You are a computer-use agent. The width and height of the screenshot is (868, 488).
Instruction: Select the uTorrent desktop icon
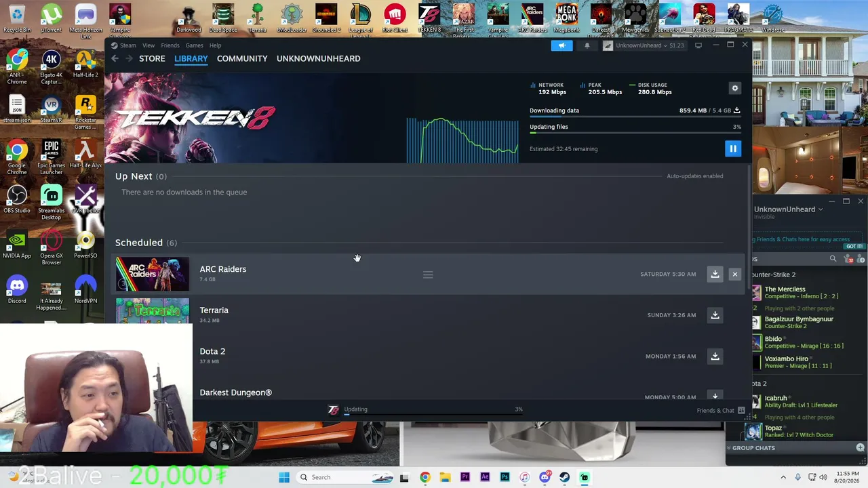click(52, 19)
